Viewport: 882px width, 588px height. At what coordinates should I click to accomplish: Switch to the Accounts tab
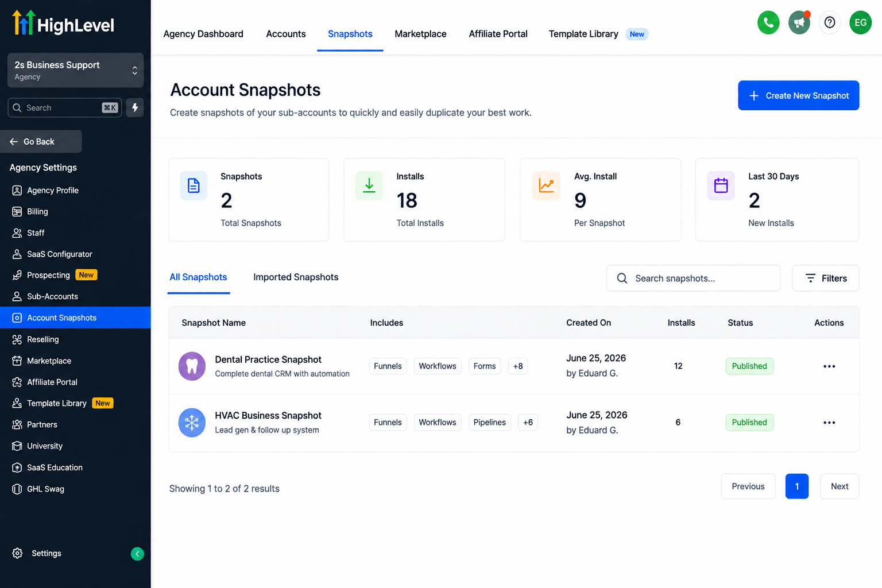pos(286,34)
